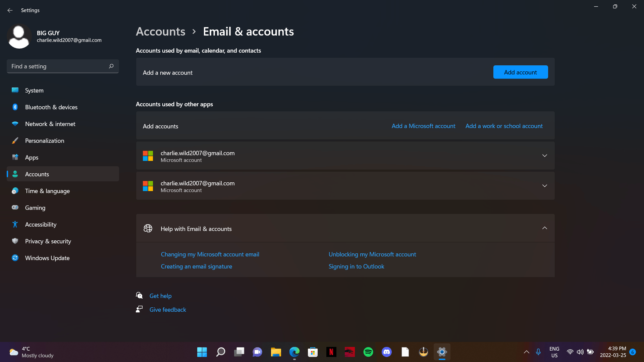644x362 pixels.
Task: Open Windows Update settings
Action: coord(63,258)
